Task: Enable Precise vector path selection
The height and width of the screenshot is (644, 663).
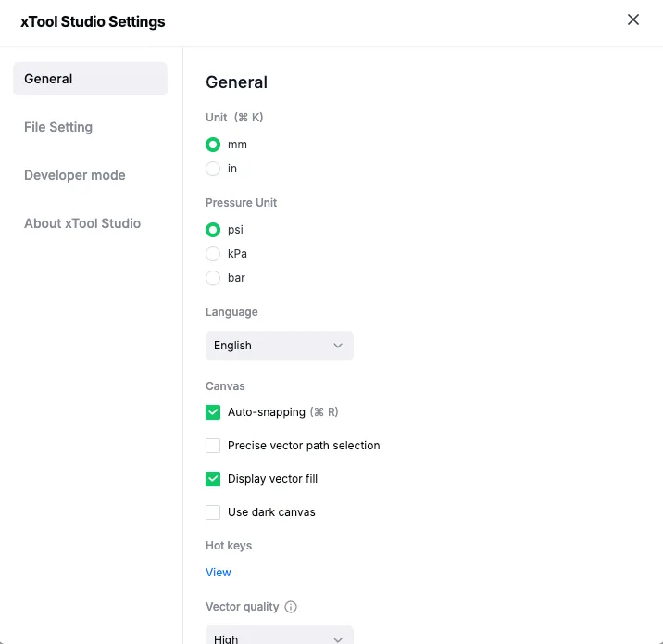Action: 213,446
